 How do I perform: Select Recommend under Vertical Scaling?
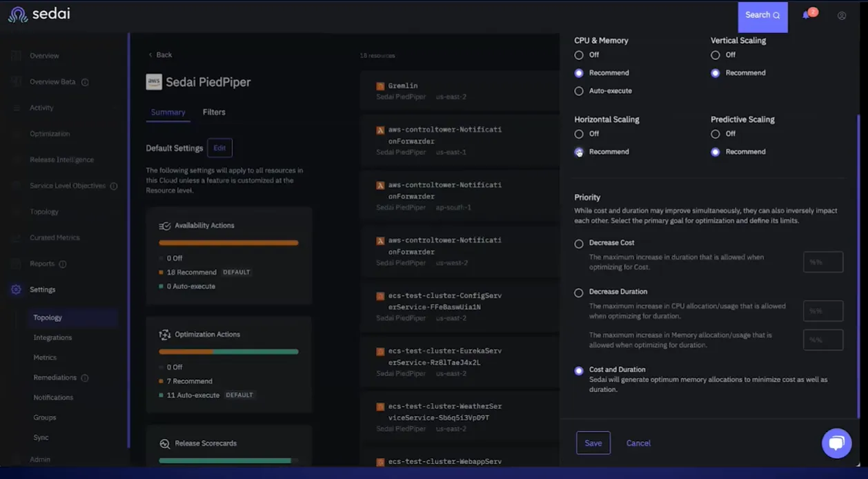716,73
